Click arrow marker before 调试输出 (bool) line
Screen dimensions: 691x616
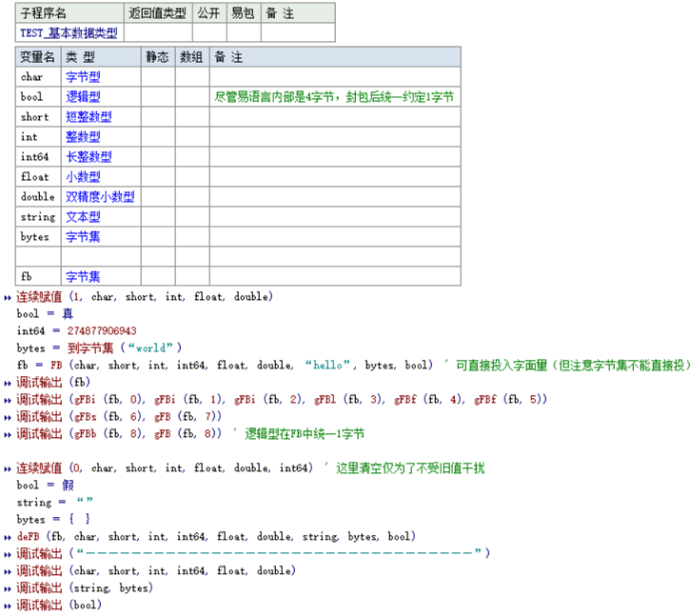pyautogui.click(x=8, y=606)
